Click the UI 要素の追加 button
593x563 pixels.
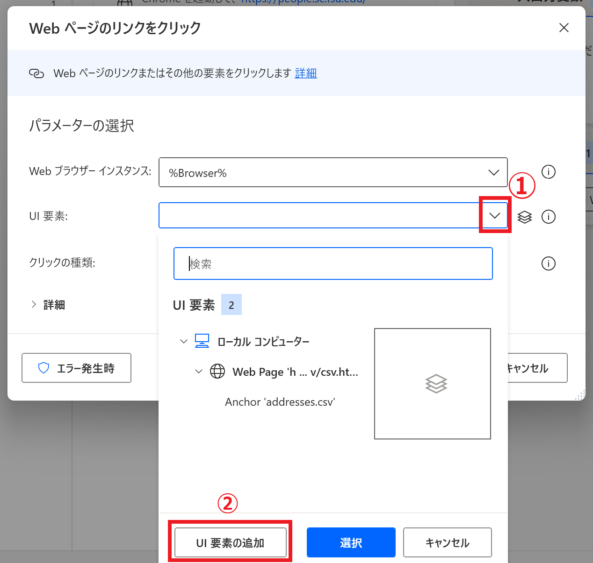pyautogui.click(x=230, y=543)
